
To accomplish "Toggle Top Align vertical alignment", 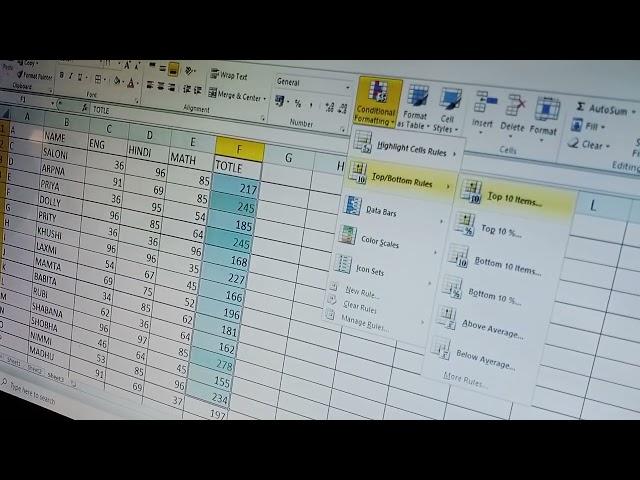I will point(152,65).
